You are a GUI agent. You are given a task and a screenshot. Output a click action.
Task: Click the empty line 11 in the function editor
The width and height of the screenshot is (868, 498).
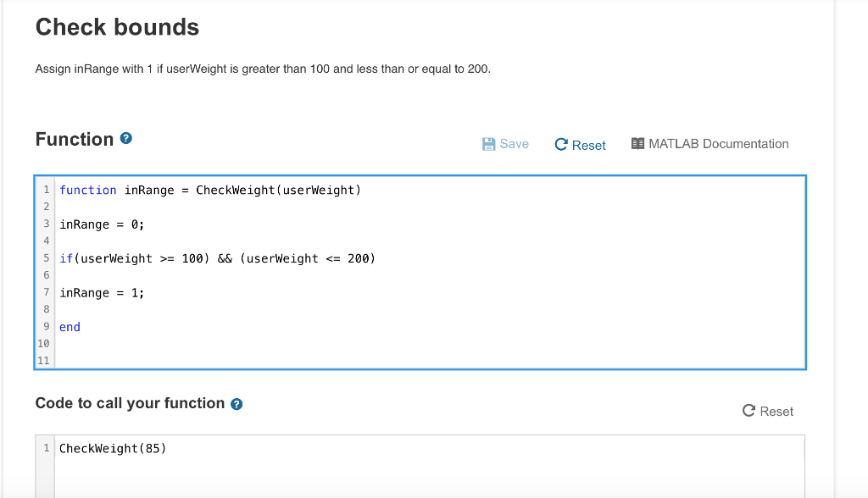[170, 360]
